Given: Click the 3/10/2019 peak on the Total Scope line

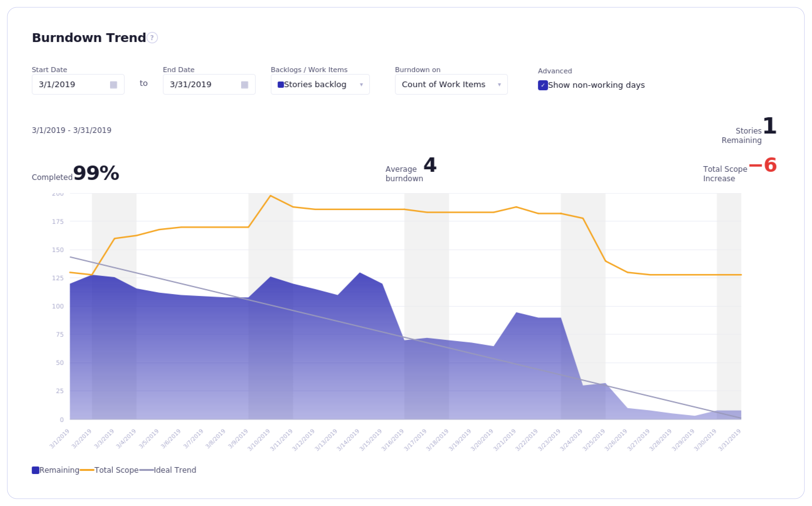Looking at the screenshot, I should 270,196.
